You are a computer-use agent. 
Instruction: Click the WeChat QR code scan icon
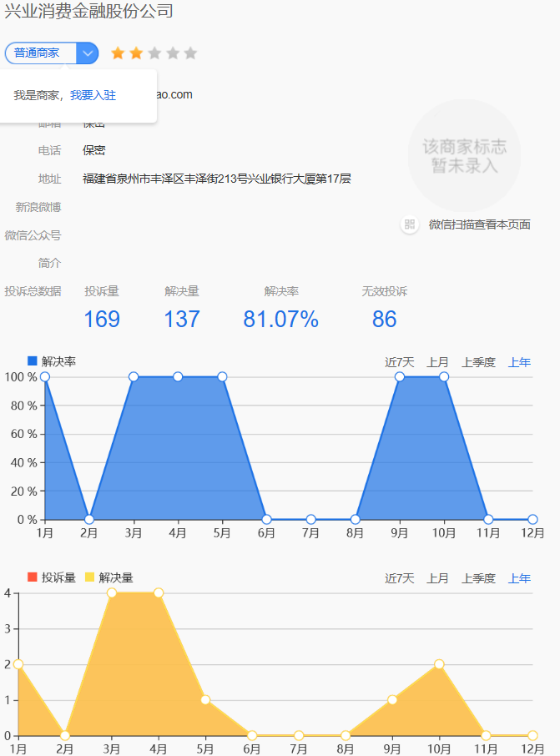click(x=410, y=224)
